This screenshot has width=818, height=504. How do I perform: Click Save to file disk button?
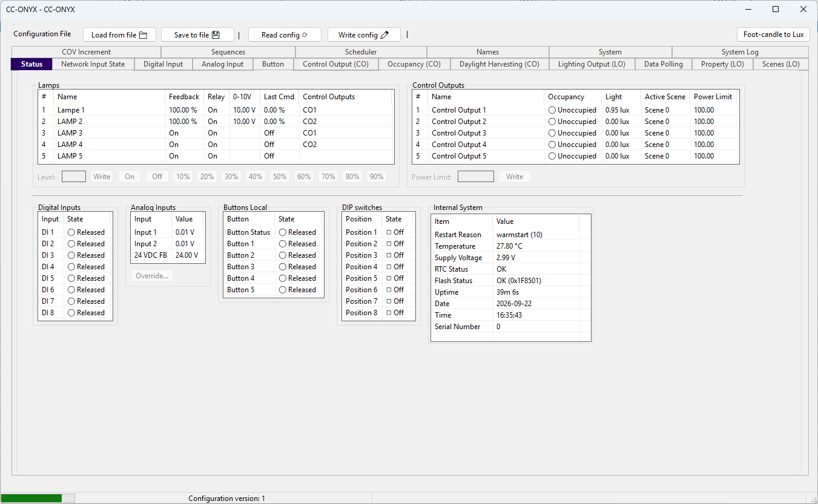click(197, 35)
